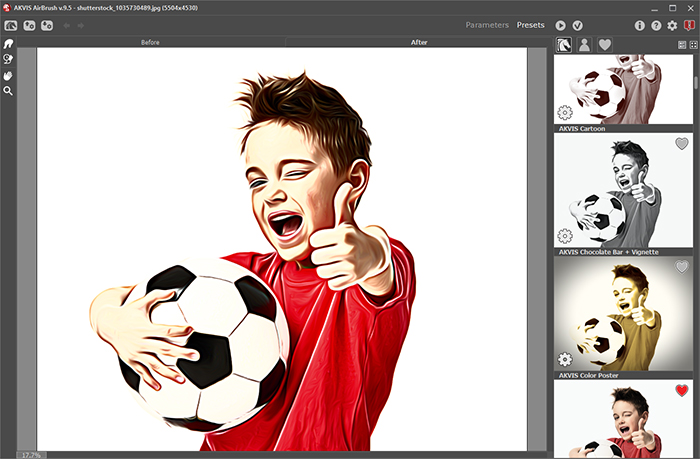Click the Apply checkmark button
The image size is (700, 459).
pos(579,25)
